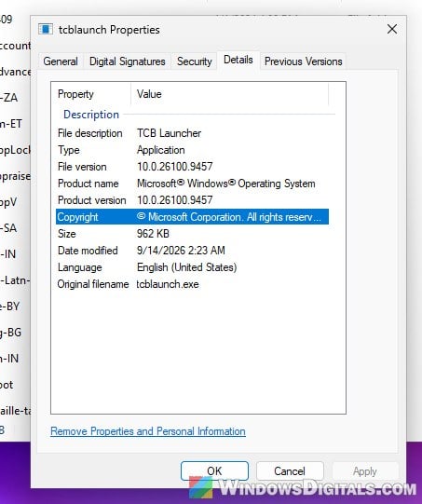Click the tcblaunch file icon in title bar
This screenshot has height=504, width=422.
[46, 29]
